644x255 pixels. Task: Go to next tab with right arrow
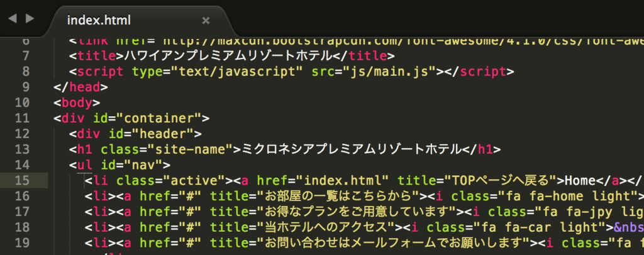(x=30, y=18)
